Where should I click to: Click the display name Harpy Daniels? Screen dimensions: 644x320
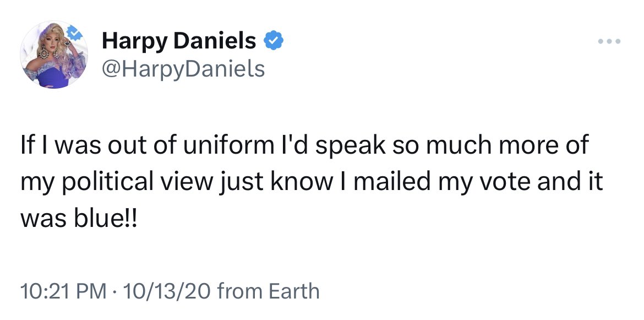click(x=178, y=40)
